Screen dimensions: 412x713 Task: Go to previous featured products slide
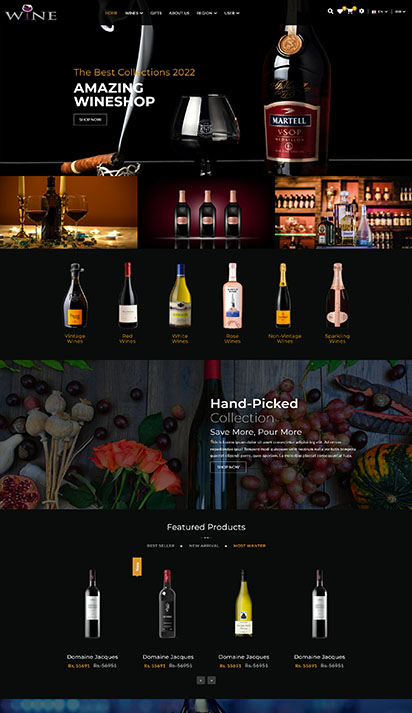pyautogui.click(x=201, y=680)
